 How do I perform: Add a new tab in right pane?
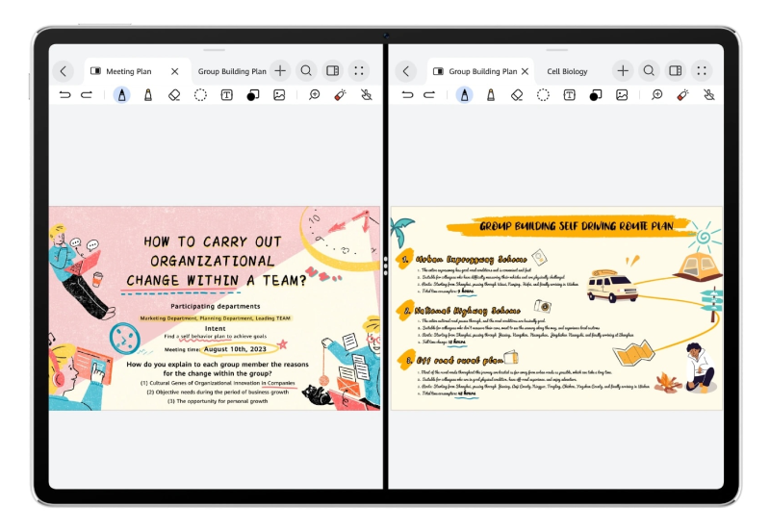(623, 70)
